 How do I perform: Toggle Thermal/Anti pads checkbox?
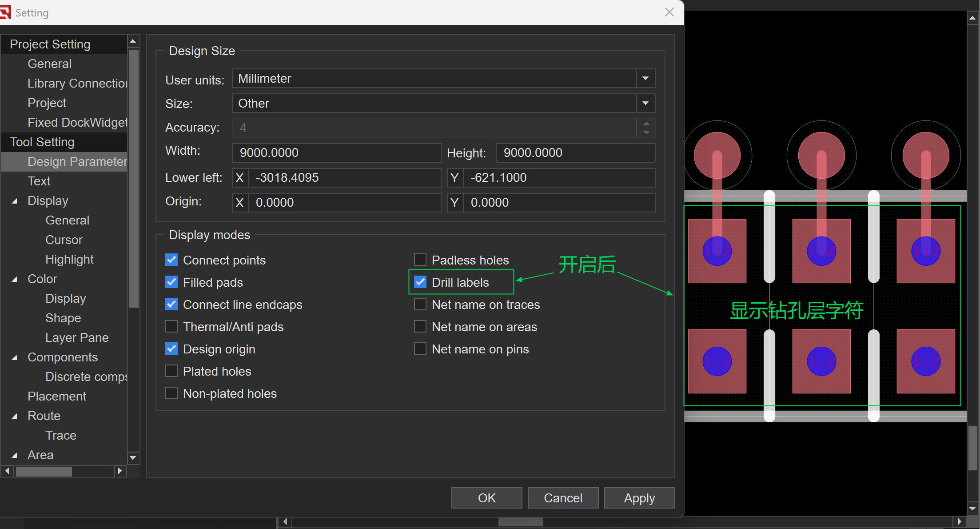click(171, 327)
